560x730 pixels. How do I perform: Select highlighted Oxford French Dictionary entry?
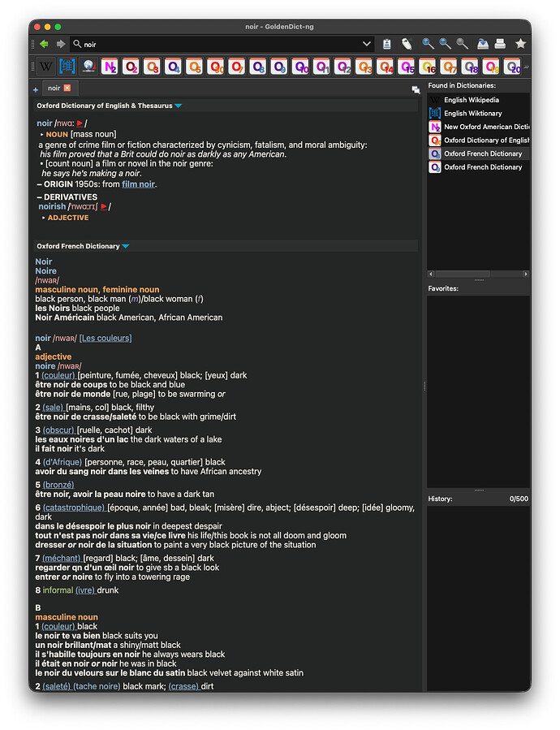[479, 153]
